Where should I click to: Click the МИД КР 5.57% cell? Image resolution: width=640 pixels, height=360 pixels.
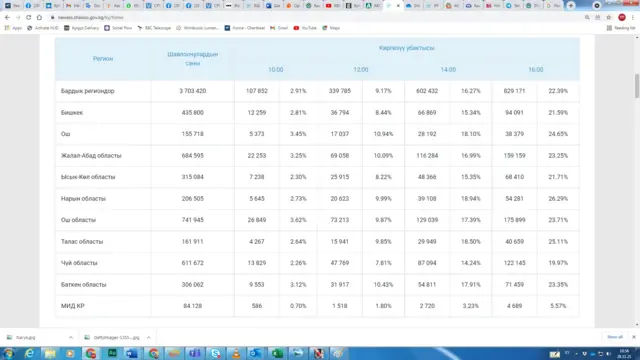(x=558, y=306)
